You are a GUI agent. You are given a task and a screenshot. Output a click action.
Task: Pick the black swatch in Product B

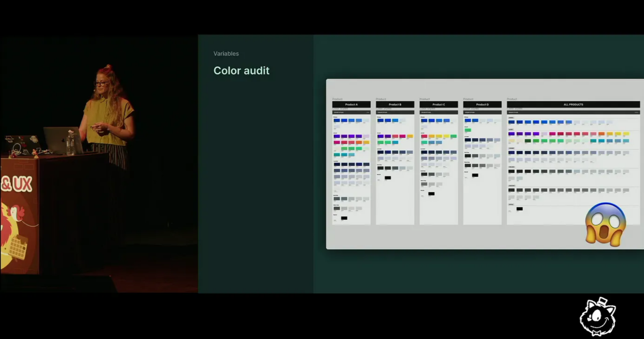pyautogui.click(x=388, y=178)
